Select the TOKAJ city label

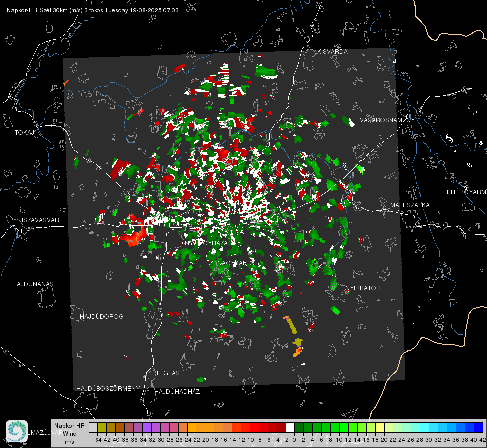tap(24, 133)
